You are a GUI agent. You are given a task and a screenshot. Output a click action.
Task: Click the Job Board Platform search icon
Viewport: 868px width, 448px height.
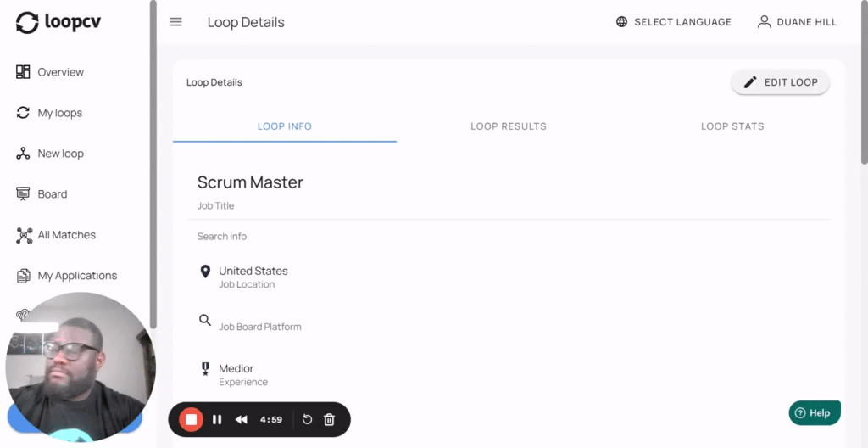click(x=205, y=320)
